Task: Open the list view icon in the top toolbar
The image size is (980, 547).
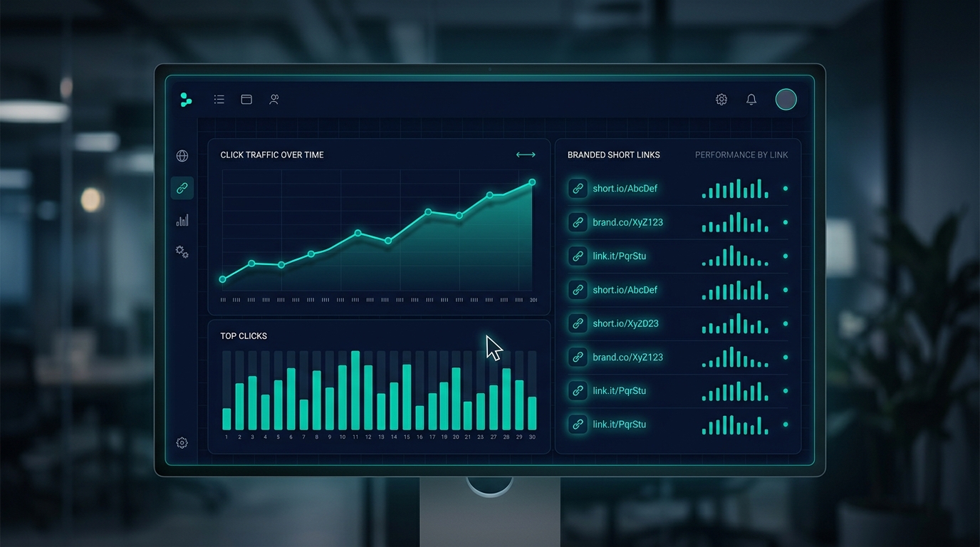Action: [x=219, y=99]
